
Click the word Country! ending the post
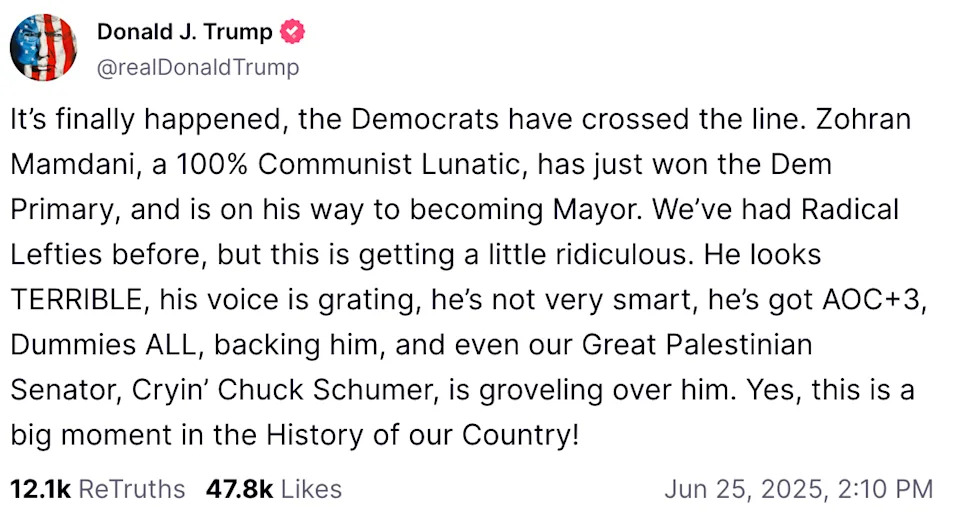coord(520,435)
